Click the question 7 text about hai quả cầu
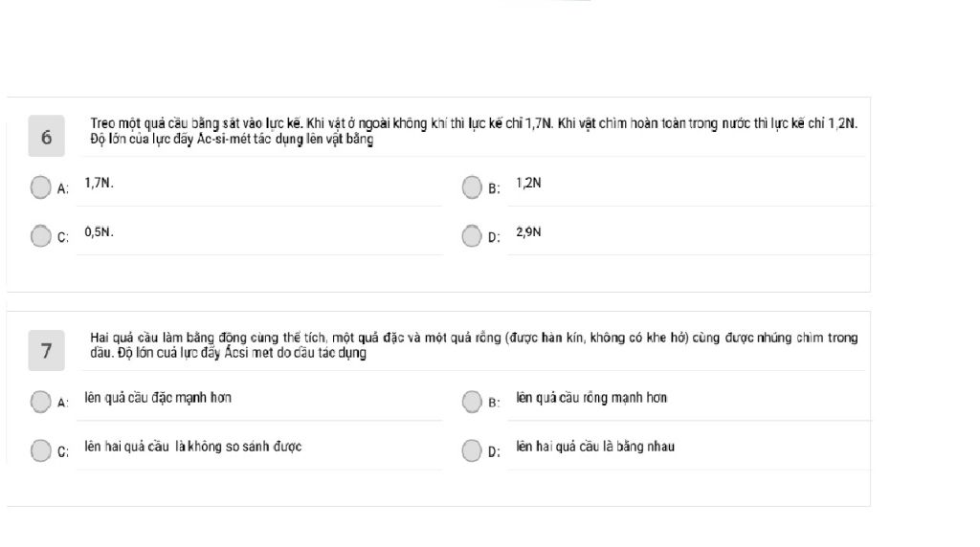This screenshot has width=980, height=547. tap(474, 345)
